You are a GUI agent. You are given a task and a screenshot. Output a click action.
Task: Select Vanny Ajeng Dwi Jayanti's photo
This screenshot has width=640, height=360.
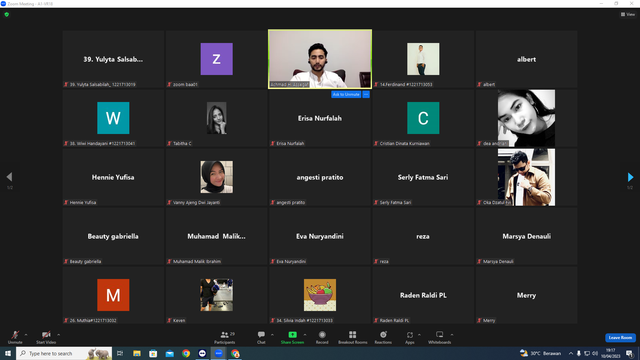(216, 177)
